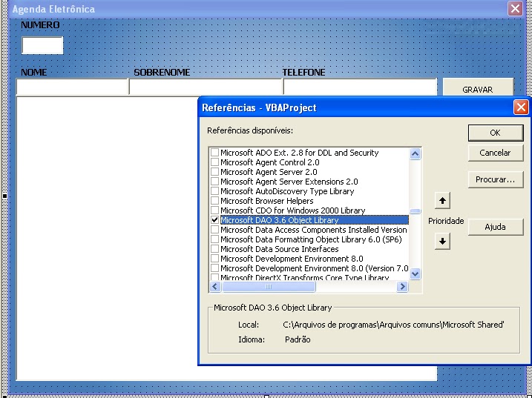Open the Procurar... browse button
This screenshot has width=532, height=398.
pyautogui.click(x=496, y=179)
